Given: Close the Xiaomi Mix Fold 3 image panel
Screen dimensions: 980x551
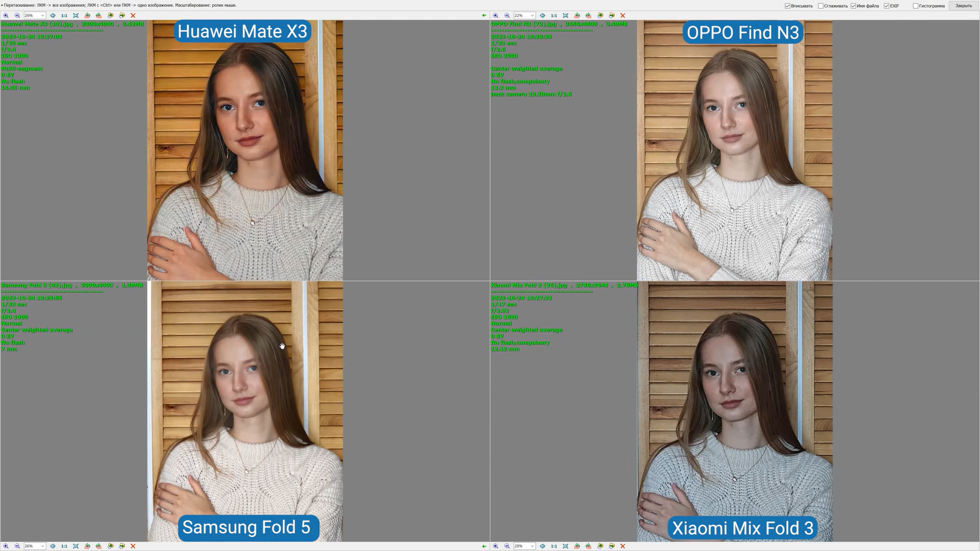Looking at the screenshot, I should [x=623, y=546].
